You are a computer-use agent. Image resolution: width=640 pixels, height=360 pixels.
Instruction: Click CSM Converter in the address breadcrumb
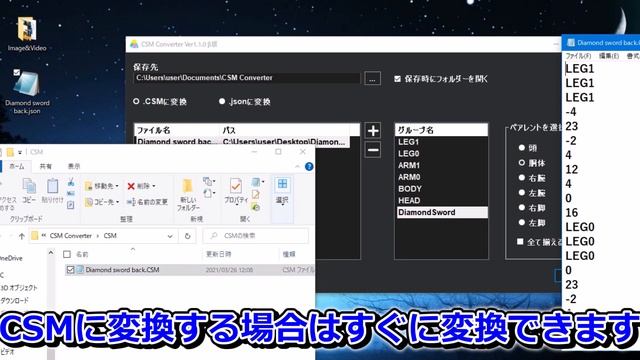click(71, 236)
